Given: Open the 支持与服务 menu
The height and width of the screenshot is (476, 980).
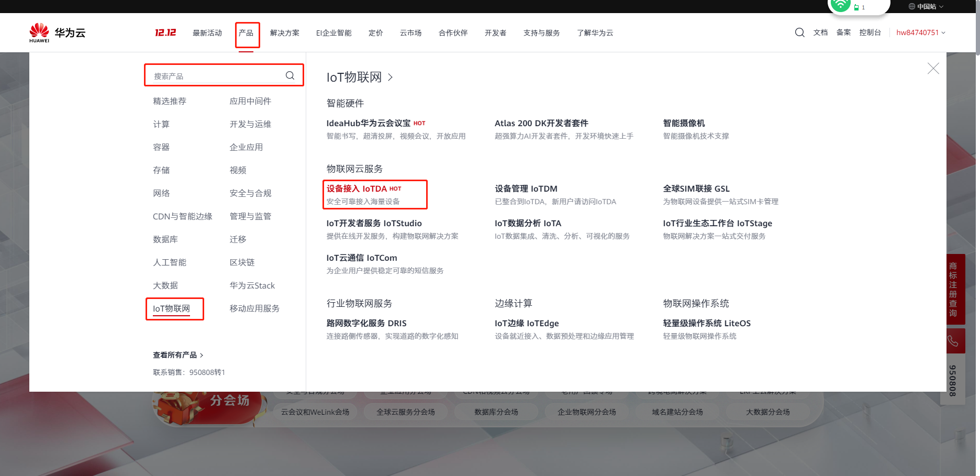Looking at the screenshot, I should tap(542, 33).
